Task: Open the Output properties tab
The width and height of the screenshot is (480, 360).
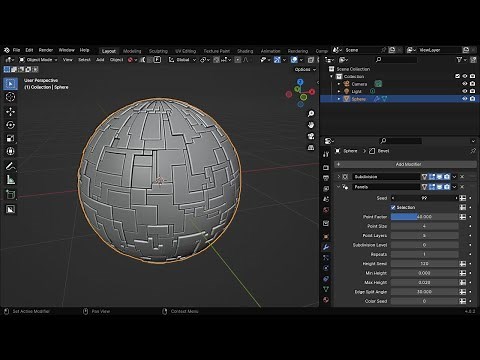Action: point(326,178)
